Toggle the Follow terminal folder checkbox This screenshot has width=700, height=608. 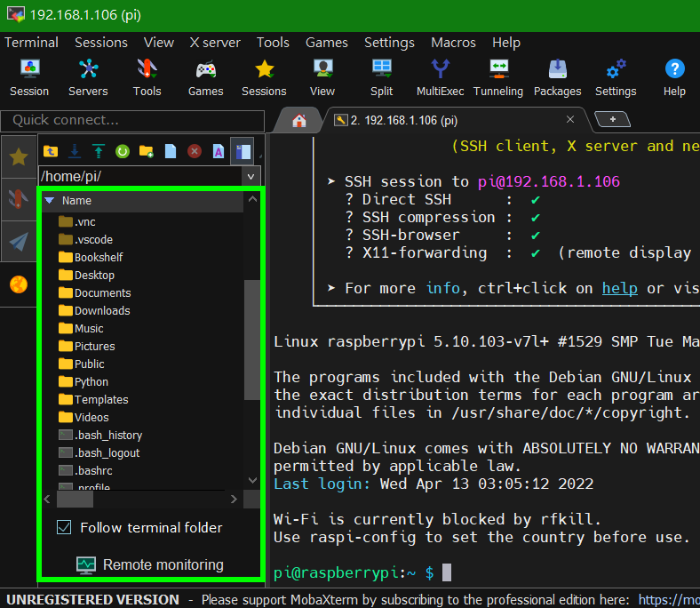click(64, 528)
